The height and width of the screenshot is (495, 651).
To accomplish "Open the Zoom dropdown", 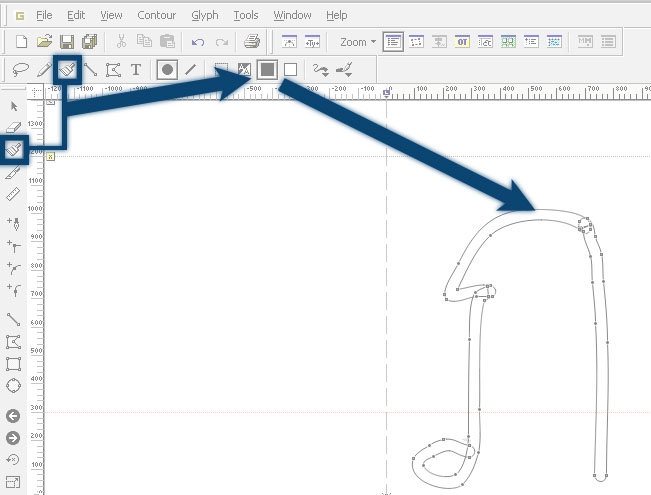I will [358, 42].
